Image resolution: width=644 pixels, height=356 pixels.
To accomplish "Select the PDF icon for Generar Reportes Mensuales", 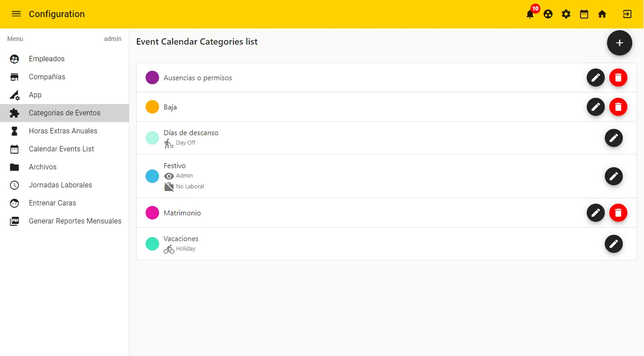I will point(14,221).
